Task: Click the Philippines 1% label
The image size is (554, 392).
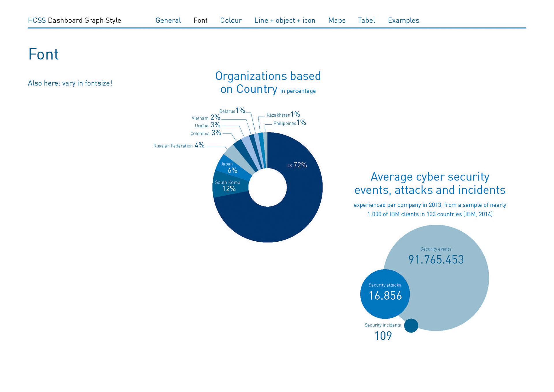Action: (x=289, y=123)
